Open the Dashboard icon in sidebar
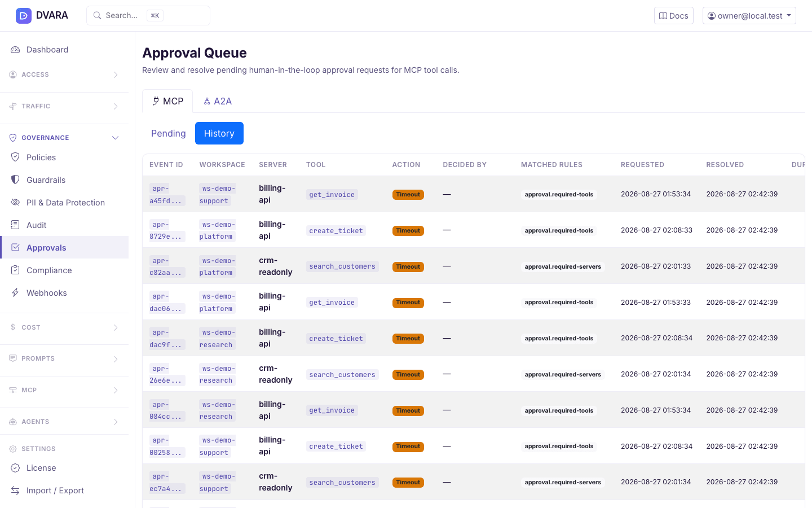 tap(15, 50)
